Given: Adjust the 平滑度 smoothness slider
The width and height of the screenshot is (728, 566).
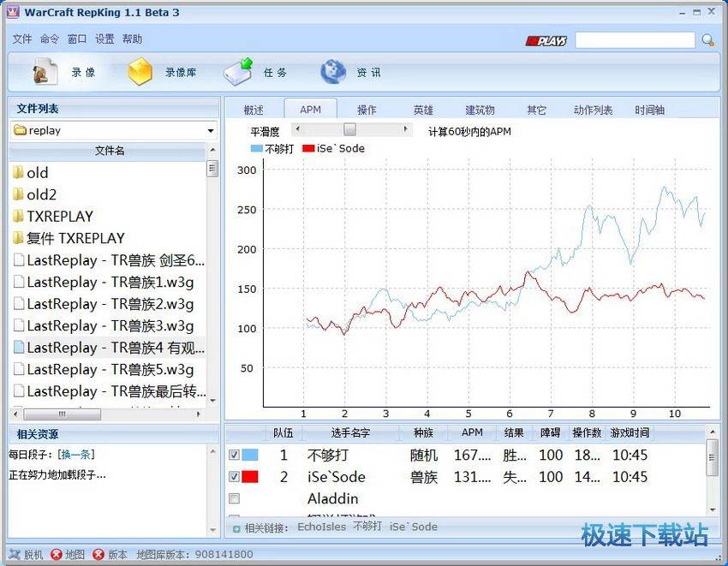Looking at the screenshot, I should [351, 129].
